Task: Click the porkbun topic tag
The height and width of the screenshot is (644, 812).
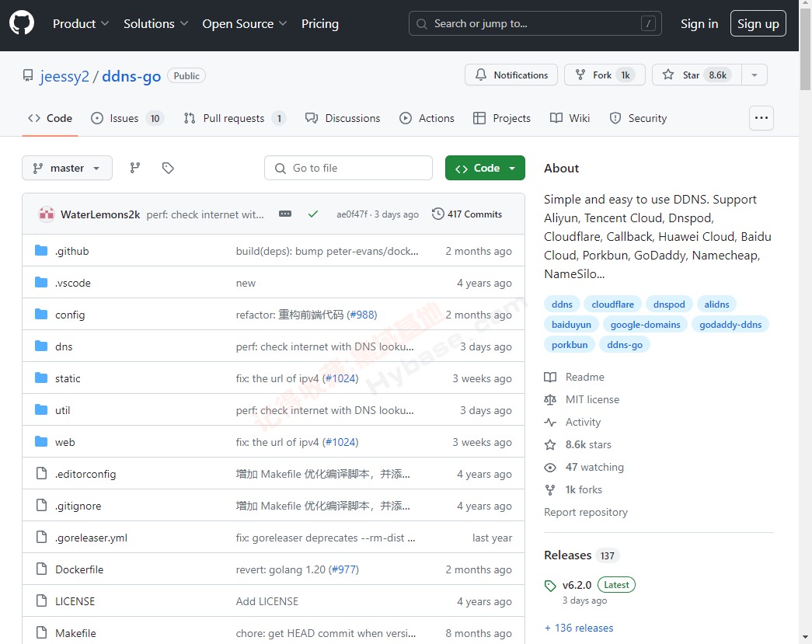Action: (569, 345)
